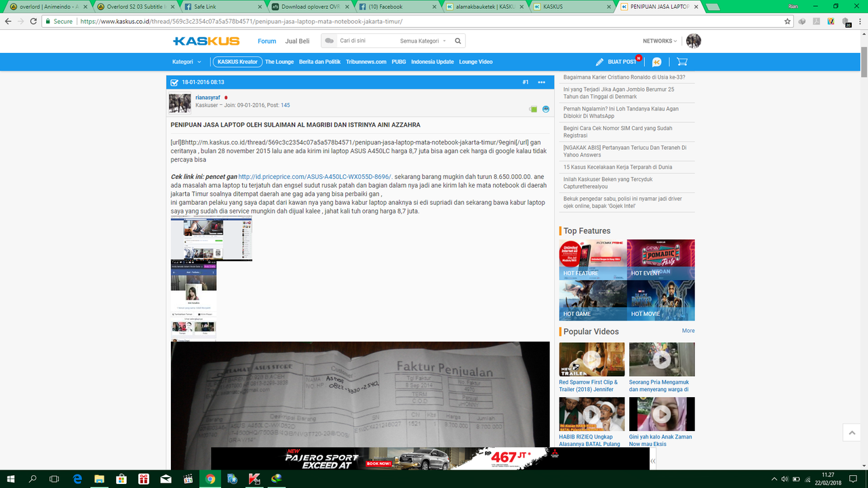Click the Secure padlock site info
The width and height of the screenshot is (868, 488).
point(58,21)
